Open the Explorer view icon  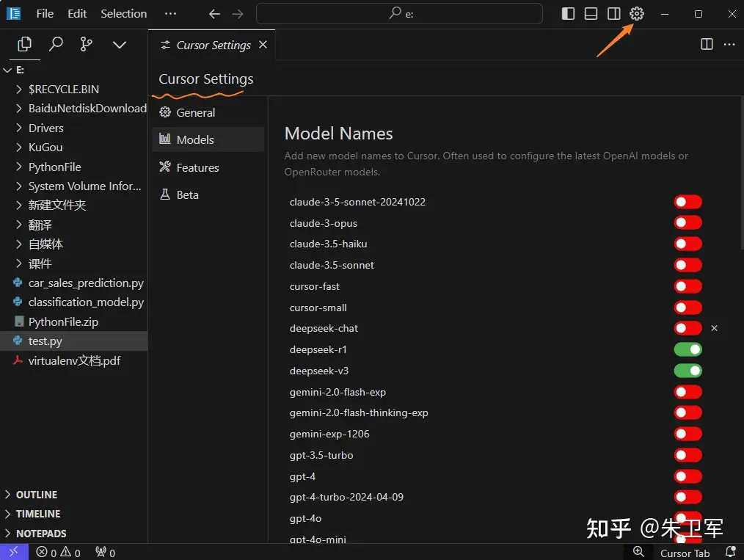pyautogui.click(x=25, y=45)
